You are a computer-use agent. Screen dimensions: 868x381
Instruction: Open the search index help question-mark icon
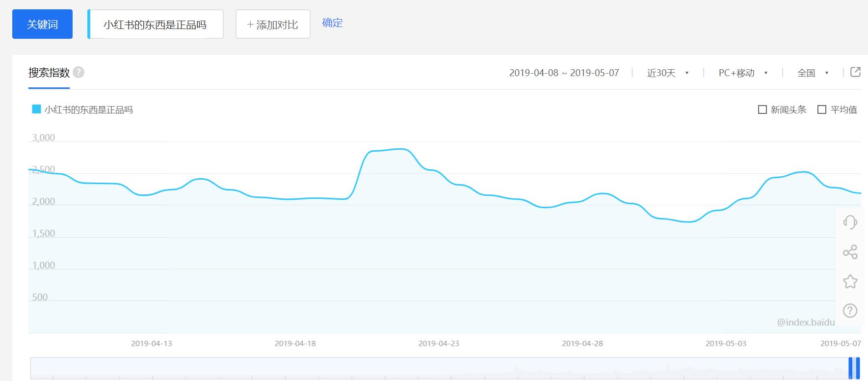[x=79, y=72]
